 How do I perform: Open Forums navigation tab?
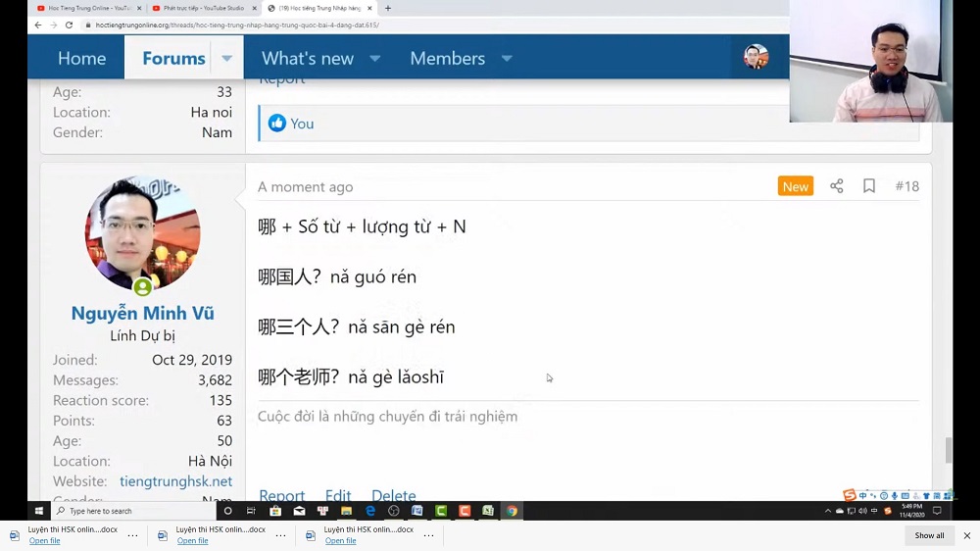click(x=173, y=58)
